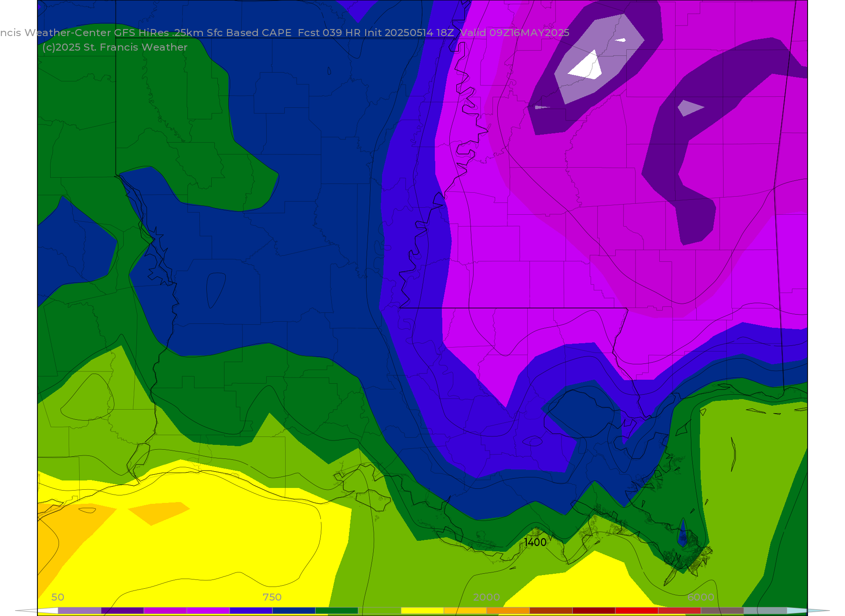Click the bright red legend swatch

(x=637, y=610)
